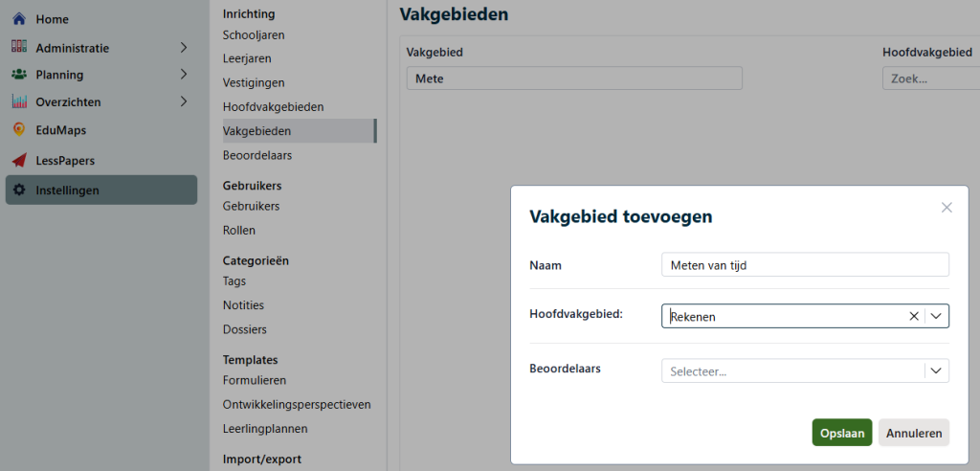The image size is (980, 471).
Task: Click the Administratie books icon
Action: click(x=19, y=47)
